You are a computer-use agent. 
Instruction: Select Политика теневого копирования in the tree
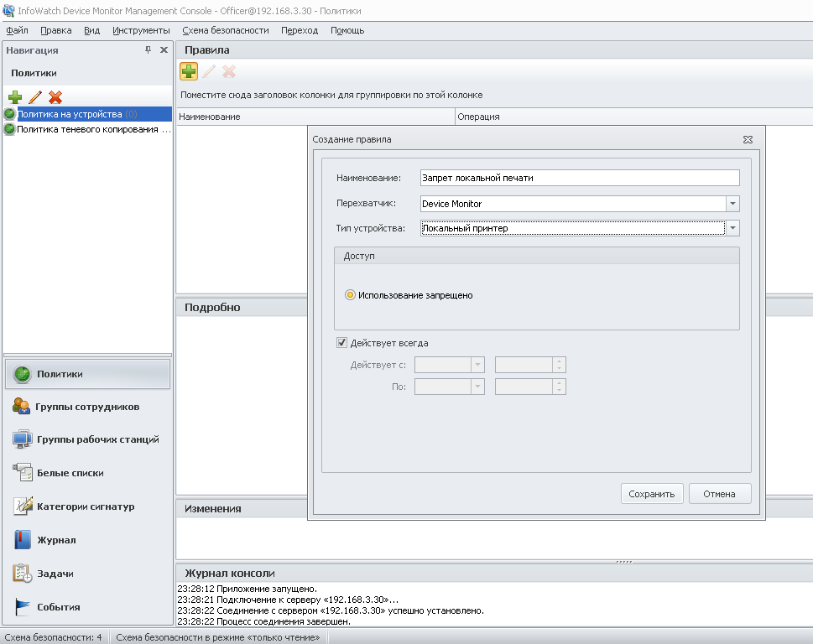93,129
